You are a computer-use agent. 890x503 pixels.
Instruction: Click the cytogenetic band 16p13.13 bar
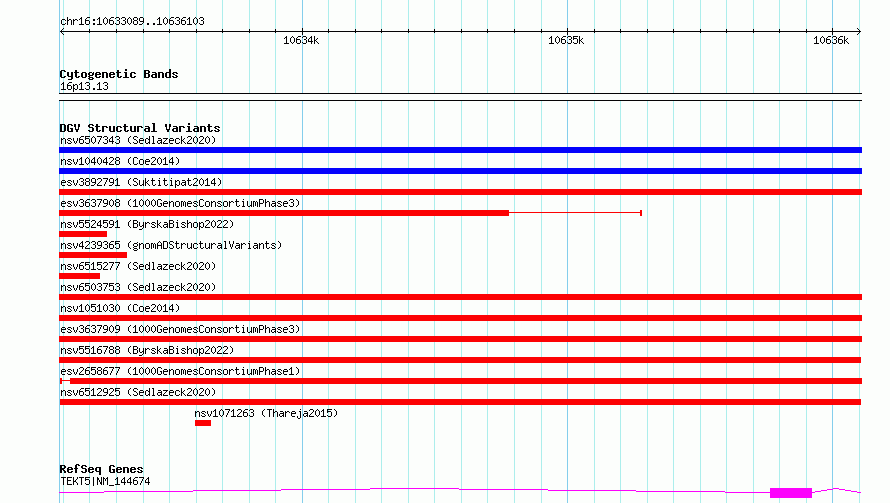(460, 97)
